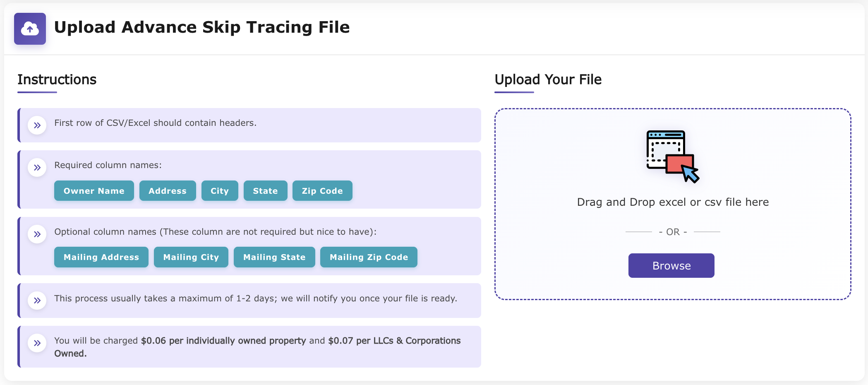Viewport: 868px width, 385px height.
Task: Select the Zip Code column chip
Action: [x=322, y=190]
